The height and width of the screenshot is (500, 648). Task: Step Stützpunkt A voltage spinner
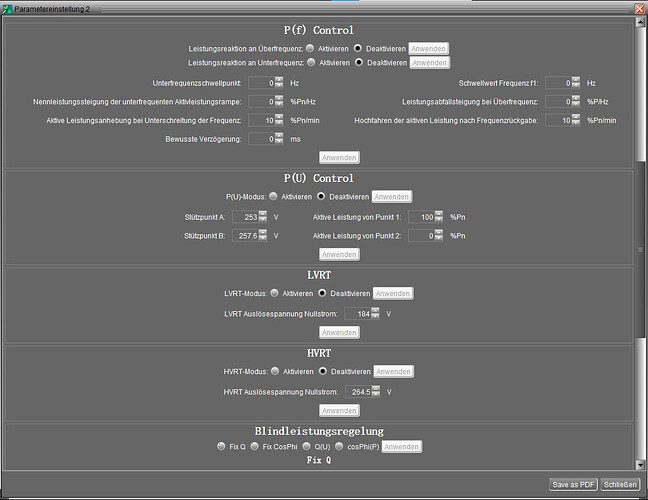tap(263, 217)
